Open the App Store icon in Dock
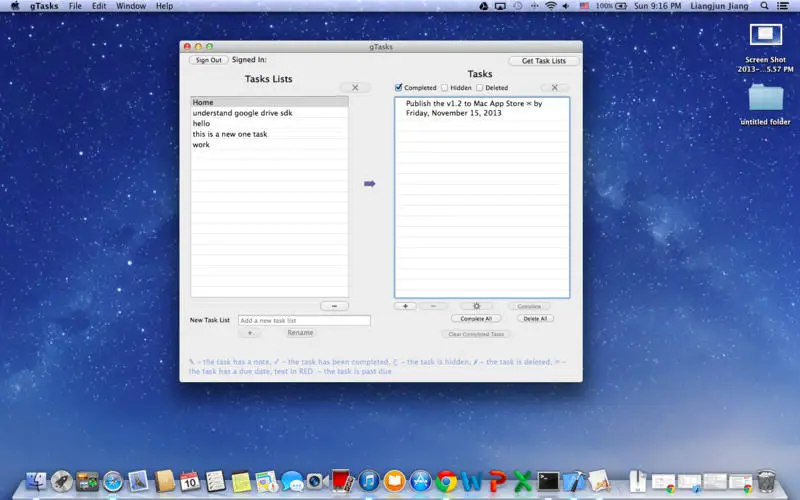 pos(420,481)
